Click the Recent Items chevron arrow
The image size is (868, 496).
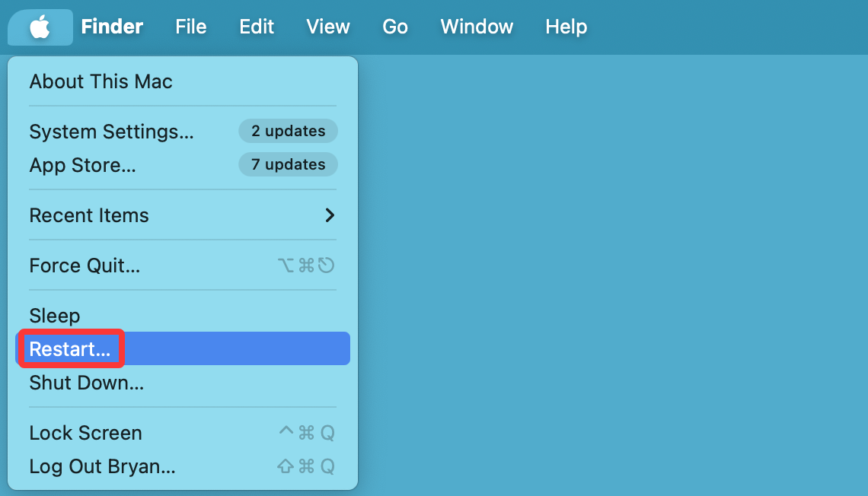coord(329,215)
